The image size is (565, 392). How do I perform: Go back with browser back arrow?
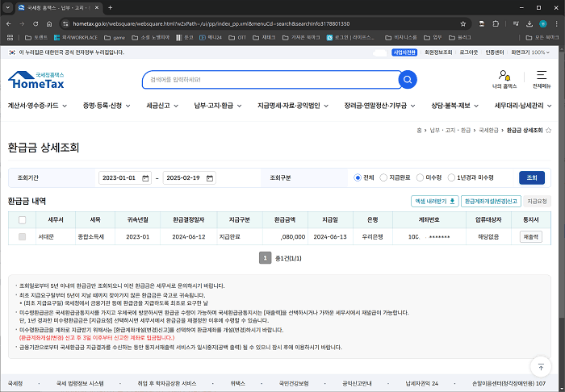[x=9, y=23]
